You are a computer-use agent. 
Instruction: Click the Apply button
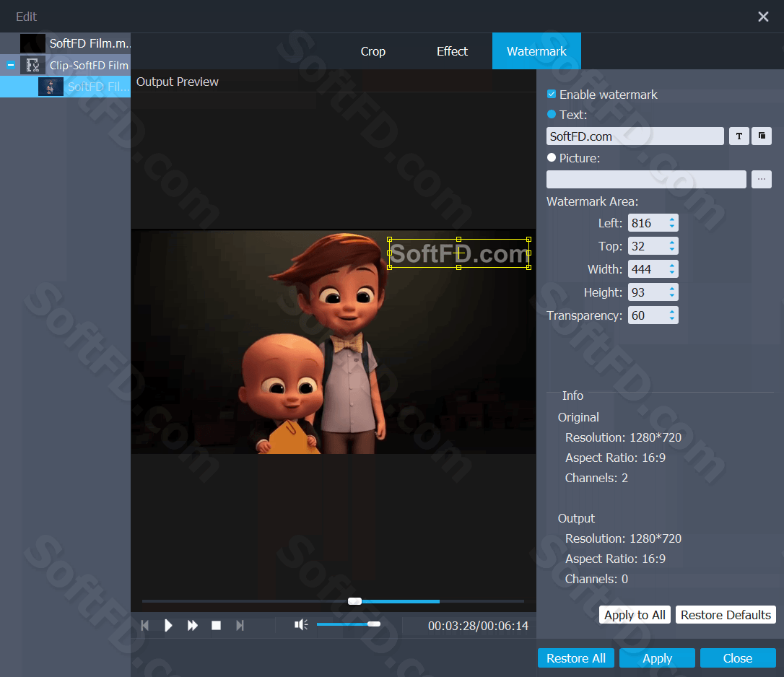coord(657,658)
